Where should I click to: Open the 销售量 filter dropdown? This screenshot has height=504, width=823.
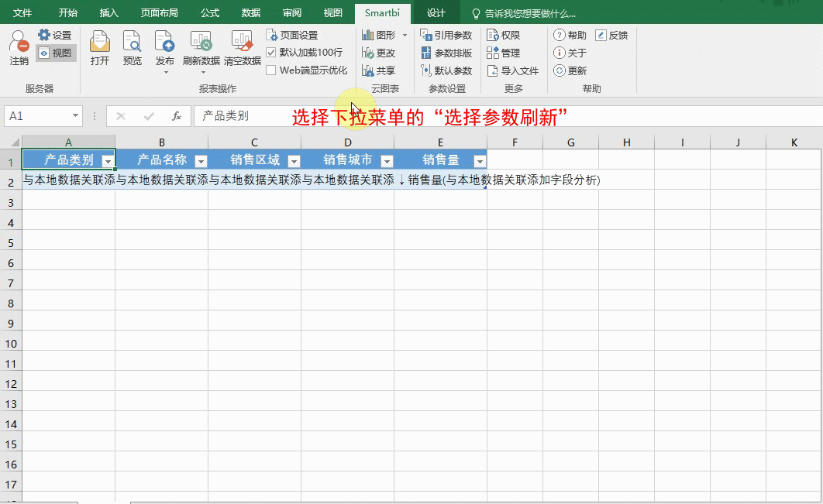(x=480, y=161)
